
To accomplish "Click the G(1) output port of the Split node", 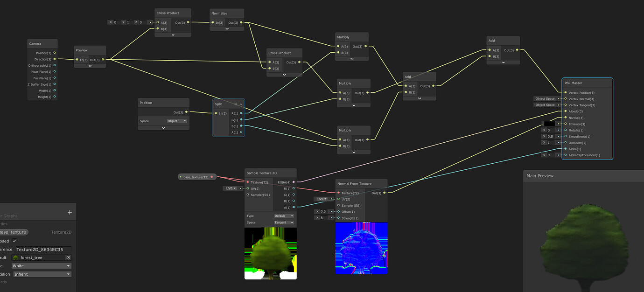I will [240, 120].
